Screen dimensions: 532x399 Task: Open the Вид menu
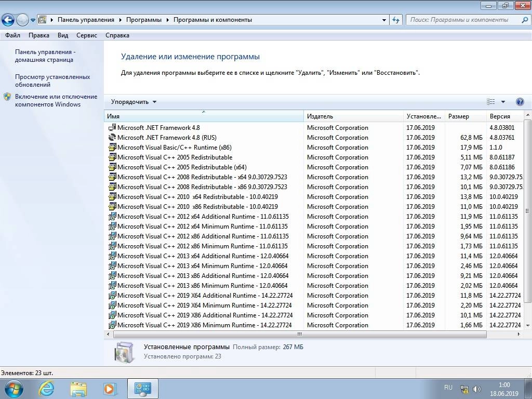[x=63, y=35]
